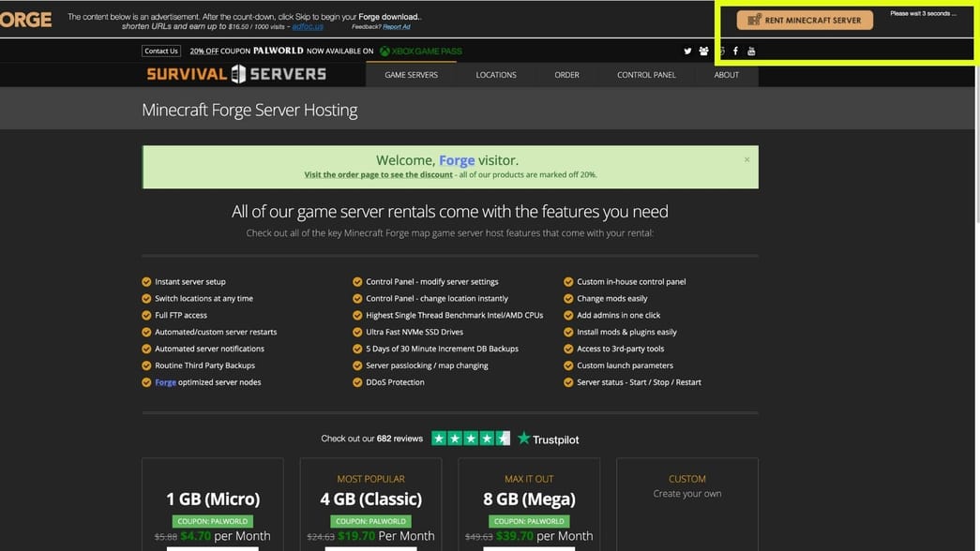Viewport: 980px width, 551px height.
Task: Open the YouTube channel icon
Action: (751, 51)
